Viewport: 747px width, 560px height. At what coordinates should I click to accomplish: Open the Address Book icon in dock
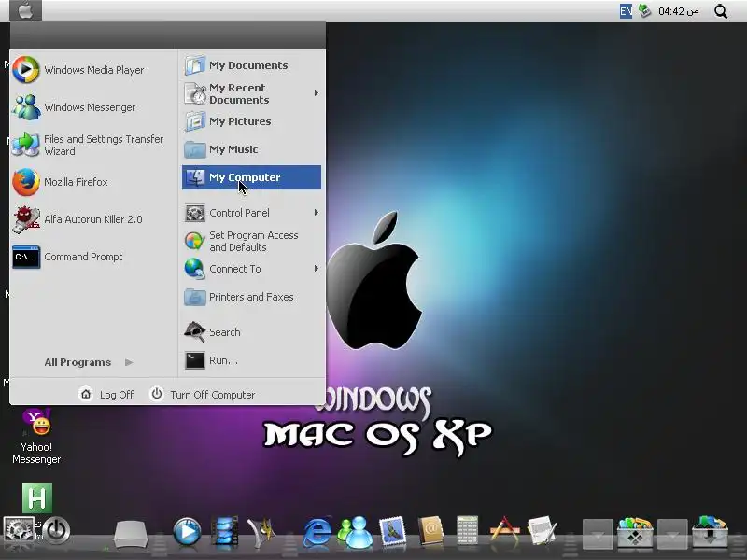pos(430,530)
